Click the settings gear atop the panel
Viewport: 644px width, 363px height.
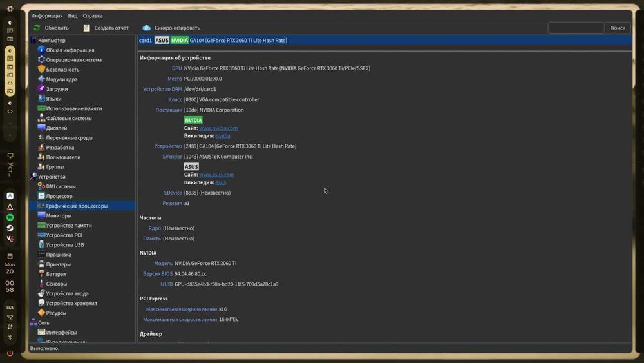pyautogui.click(x=10, y=8)
